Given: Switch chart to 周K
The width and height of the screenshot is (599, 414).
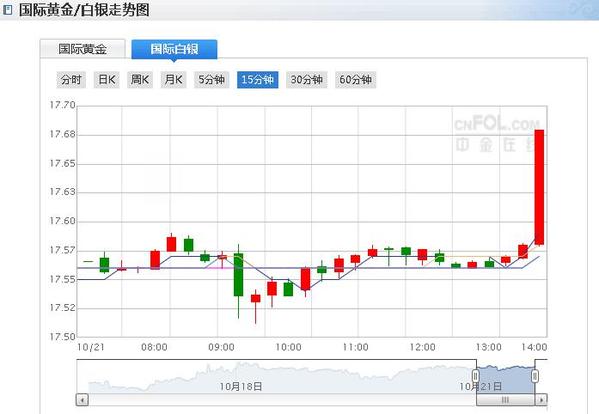Looking at the screenshot, I should pos(140,80).
